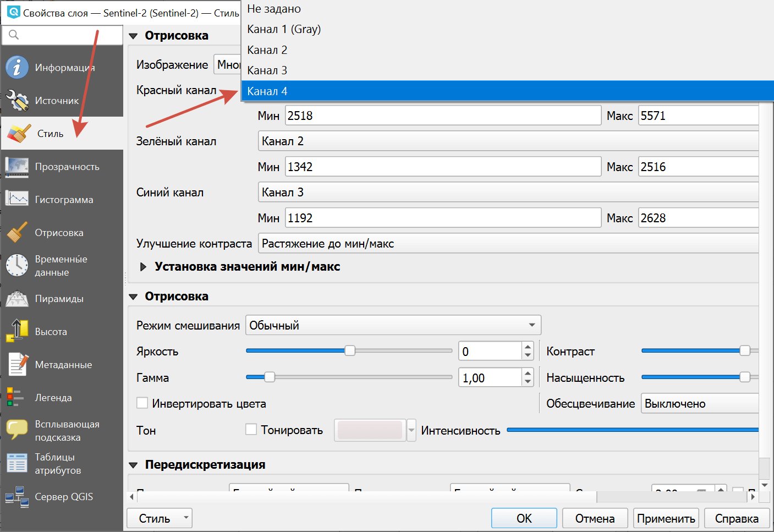Select the Источник sidebar icon
The width and height of the screenshot is (774, 532).
(17, 100)
